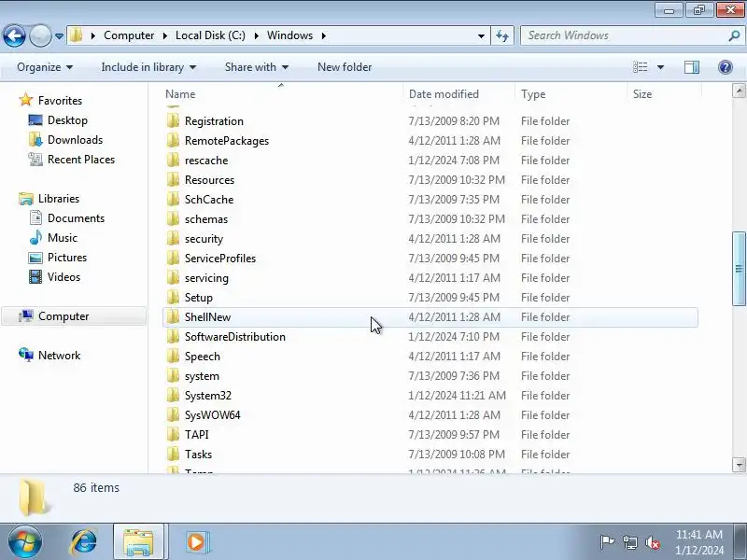Open Include in library menu
The image size is (747, 560).
[x=148, y=67]
